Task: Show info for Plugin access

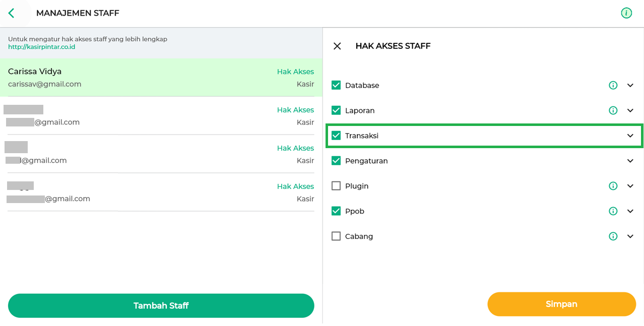Action: tap(613, 186)
